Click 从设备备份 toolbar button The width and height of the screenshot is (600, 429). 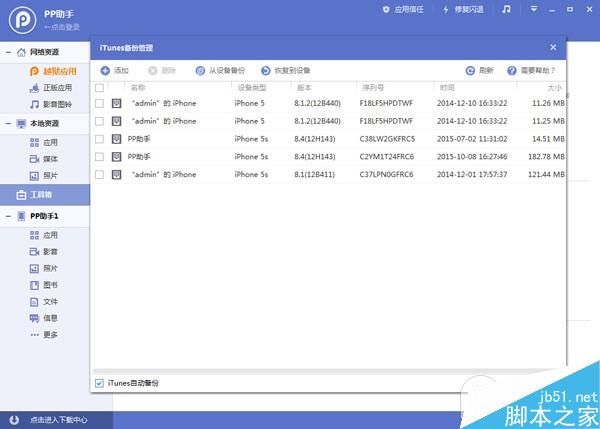pos(220,70)
